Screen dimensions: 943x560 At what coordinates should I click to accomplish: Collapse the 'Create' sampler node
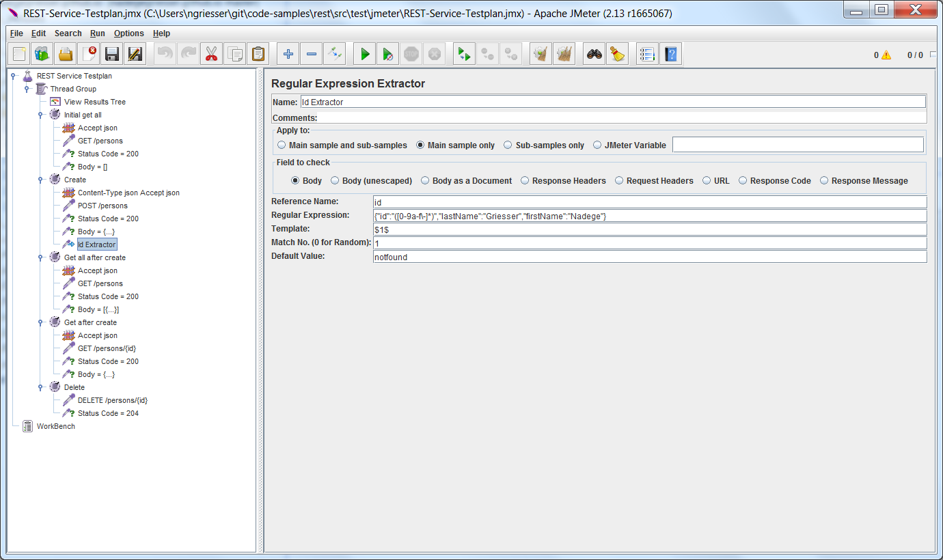pos(40,180)
